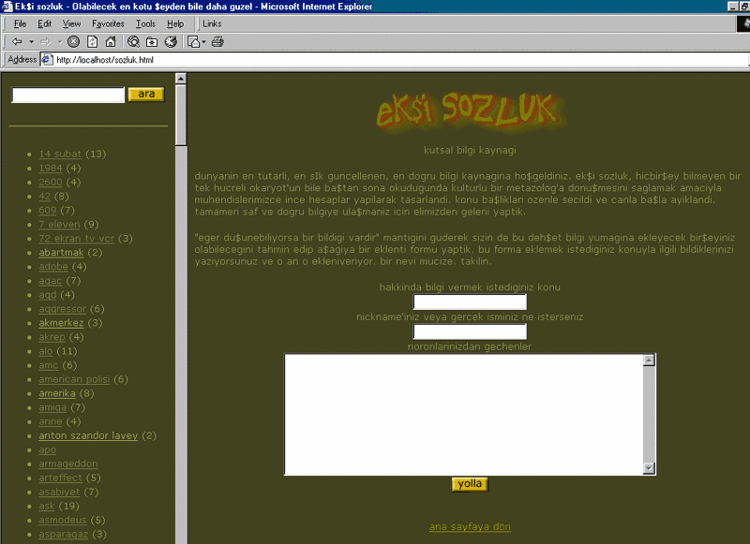Click the sidebar search text box
Viewport: 750px width, 544px height.
pyautogui.click(x=67, y=95)
